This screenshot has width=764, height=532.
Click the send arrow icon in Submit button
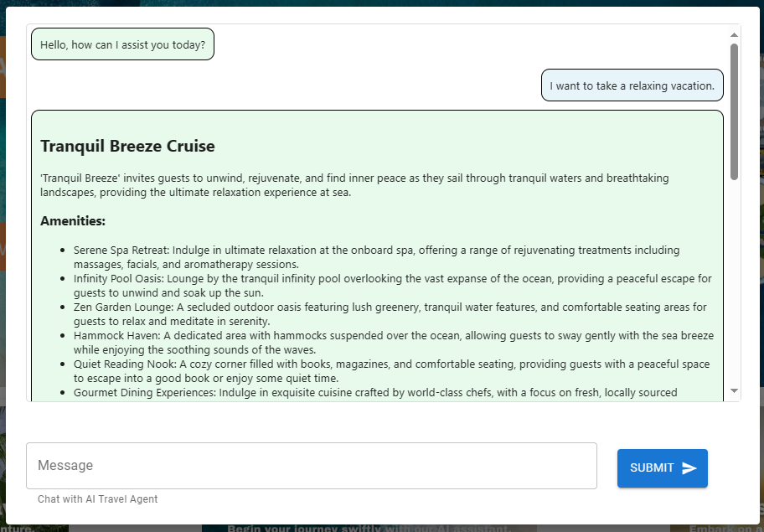[x=689, y=468]
